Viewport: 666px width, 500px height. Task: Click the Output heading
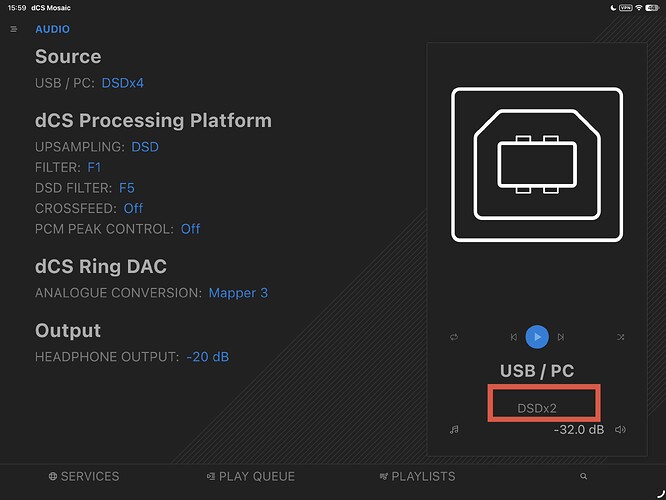[x=68, y=331]
